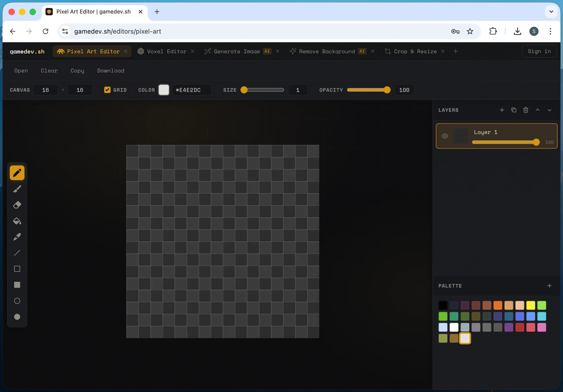This screenshot has height=392, width=563.
Task: Pick a color with the Eyedropper tool
Action: click(17, 237)
